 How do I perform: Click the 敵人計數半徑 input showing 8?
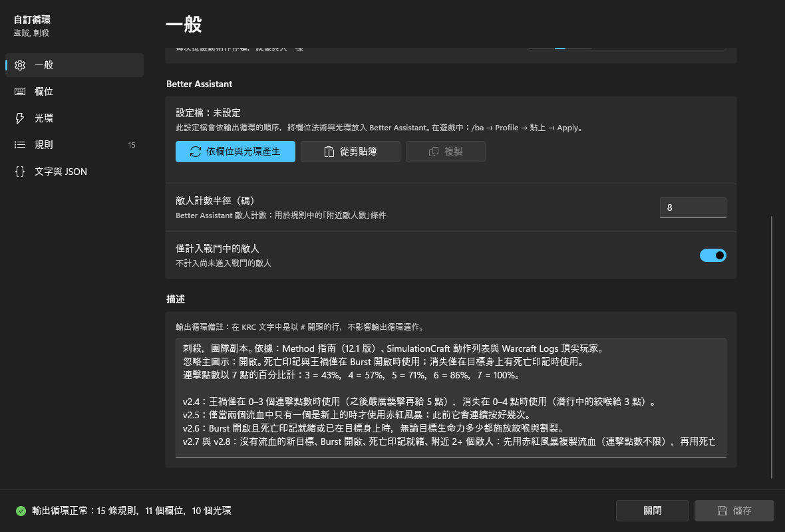coord(693,207)
